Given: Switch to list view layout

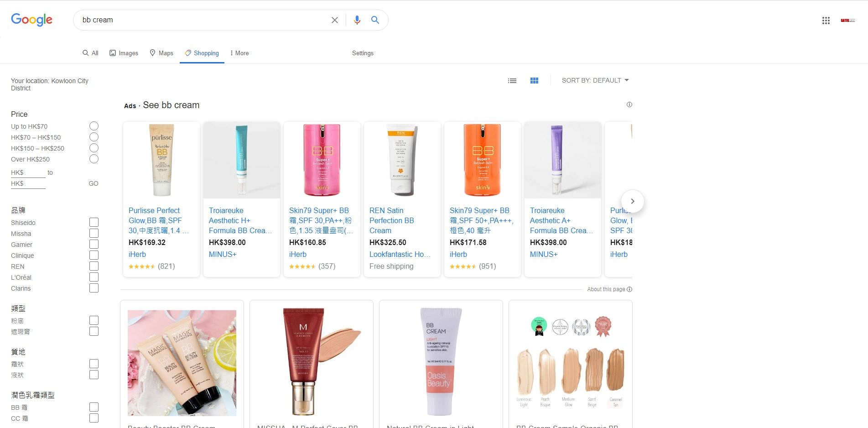Looking at the screenshot, I should pyautogui.click(x=512, y=81).
